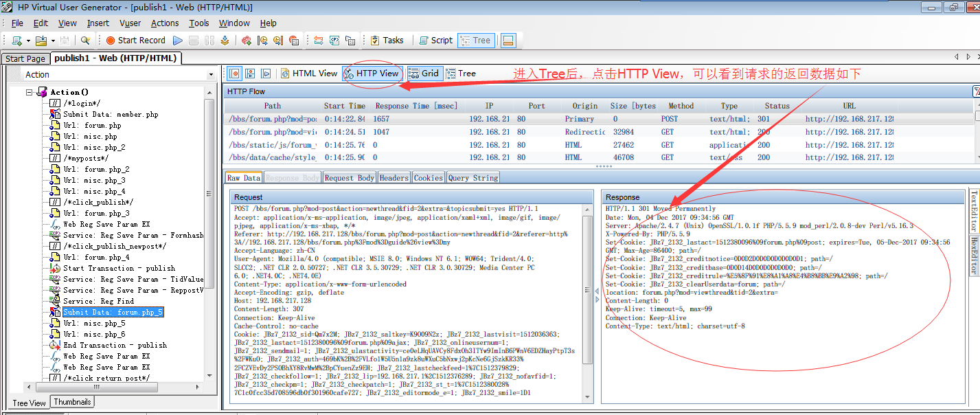Open the Vuser menu
This screenshot has height=415, width=980.
(130, 23)
